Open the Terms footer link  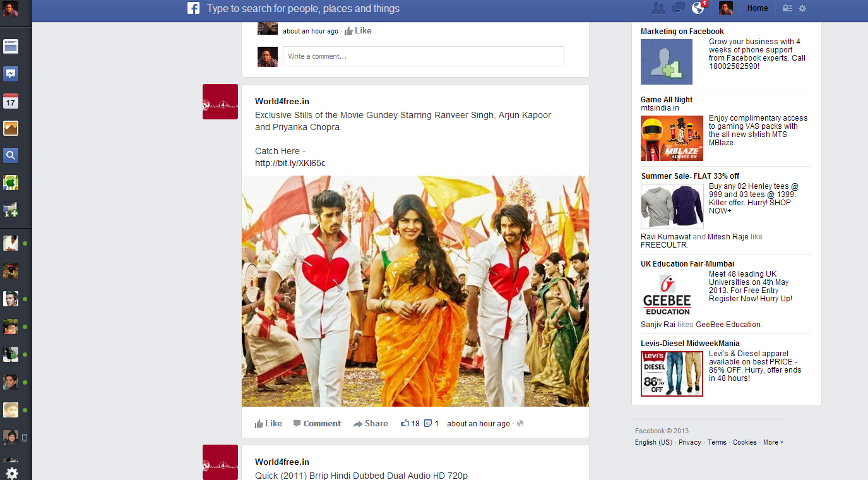pyautogui.click(x=717, y=442)
